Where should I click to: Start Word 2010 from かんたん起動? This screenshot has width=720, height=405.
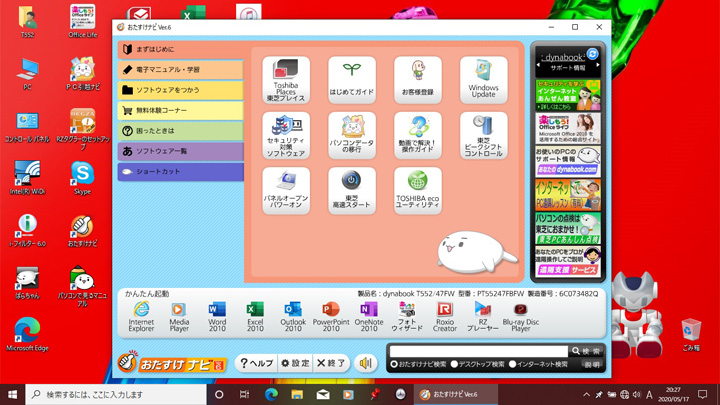(217, 317)
